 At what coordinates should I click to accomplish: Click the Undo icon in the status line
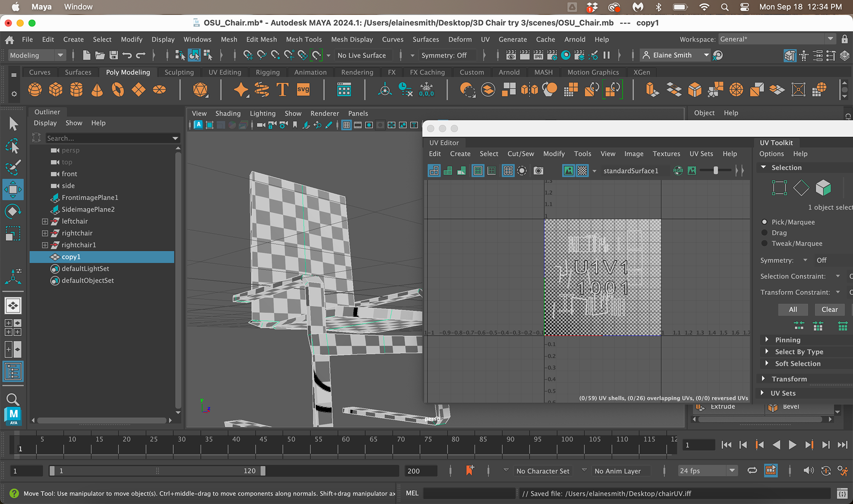point(128,55)
